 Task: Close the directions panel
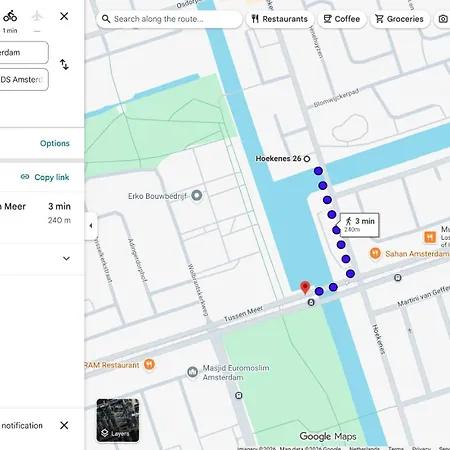pos(64,16)
